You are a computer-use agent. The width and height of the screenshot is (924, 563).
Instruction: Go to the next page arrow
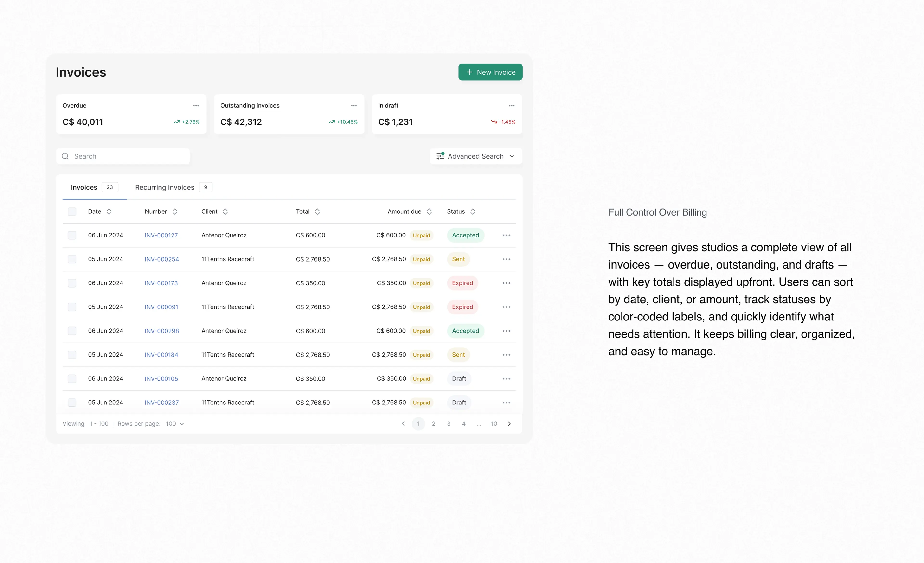[x=509, y=423]
